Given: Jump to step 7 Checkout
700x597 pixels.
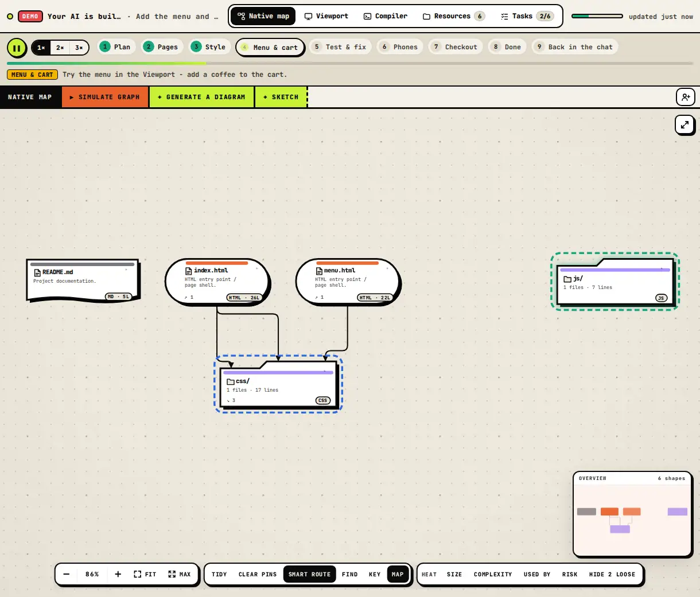Looking at the screenshot, I should (456, 47).
